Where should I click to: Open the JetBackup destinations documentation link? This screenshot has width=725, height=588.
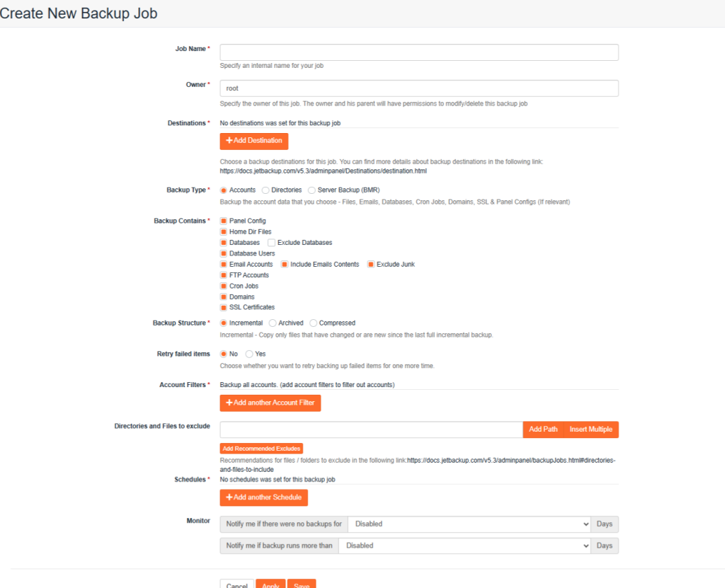click(323, 171)
